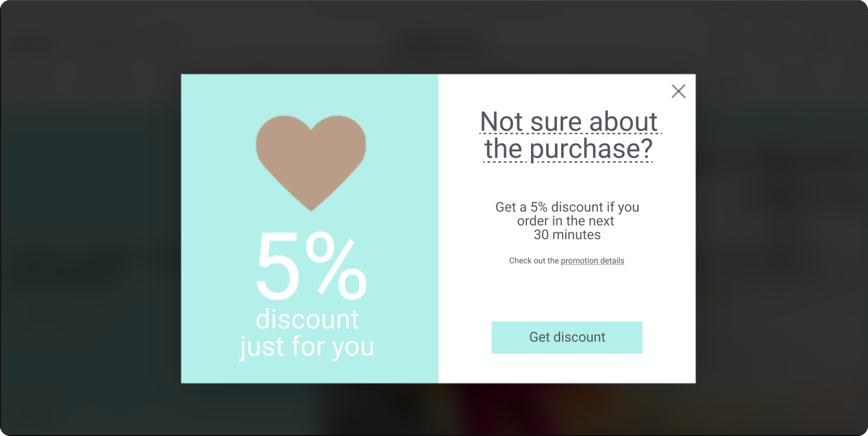The height and width of the screenshot is (436, 868).
Task: Click the "Get a 5% discount if you" line
Action: pos(567,207)
